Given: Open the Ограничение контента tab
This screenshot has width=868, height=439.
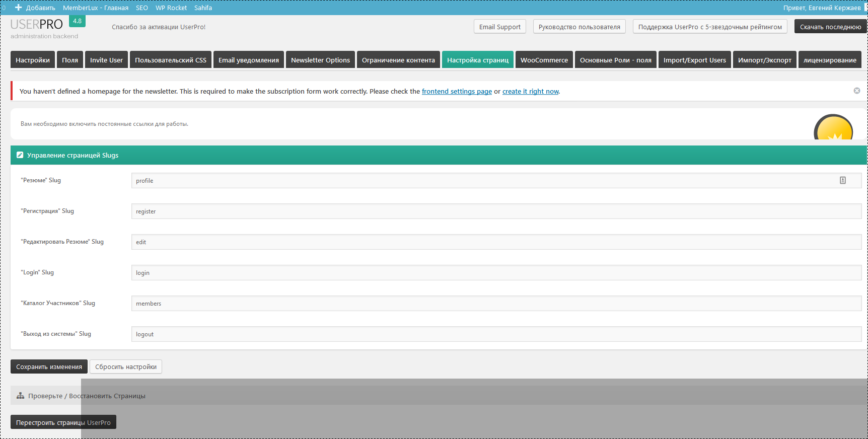Looking at the screenshot, I should click(398, 59).
